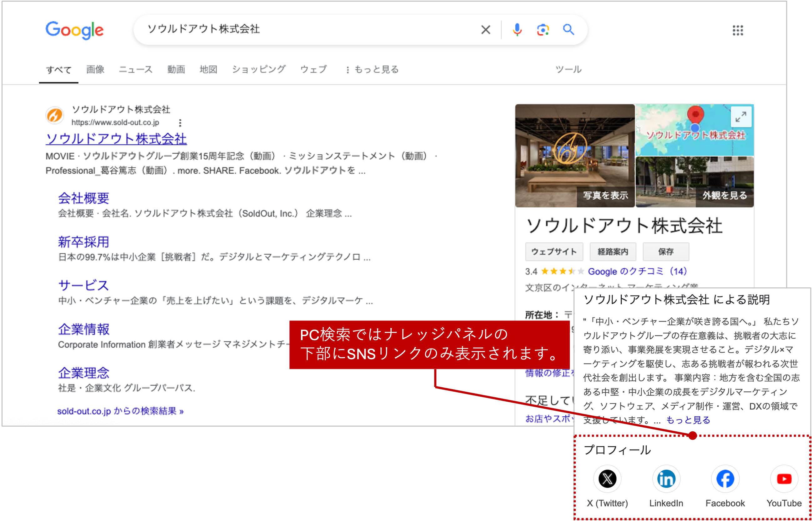Open the Google apps grid launcher

(738, 30)
